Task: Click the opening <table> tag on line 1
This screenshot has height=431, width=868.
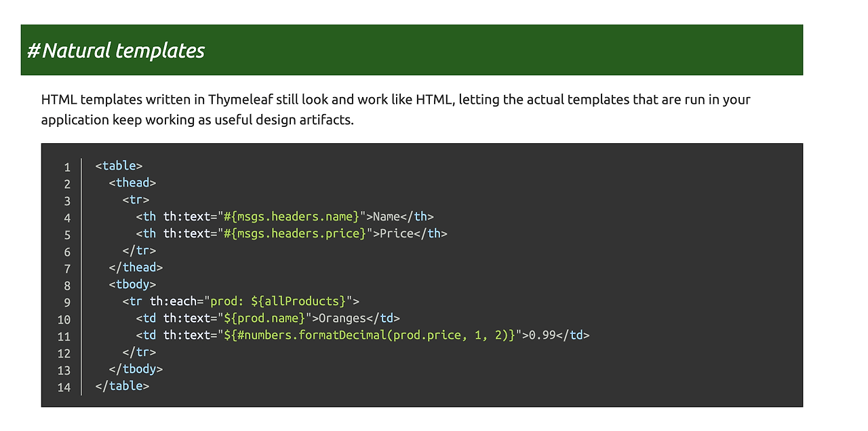Action: point(119,166)
